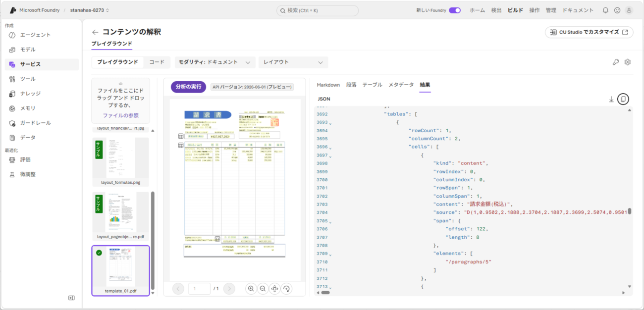Open the feedback smiley icon
Viewport: 644px width, 310px height.
[x=617, y=10]
